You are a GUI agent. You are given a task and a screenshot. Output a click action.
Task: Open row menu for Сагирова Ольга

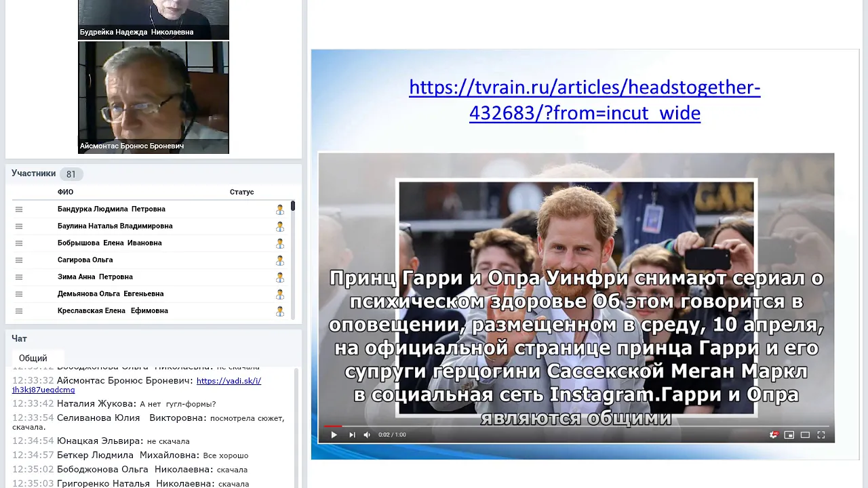19,260
